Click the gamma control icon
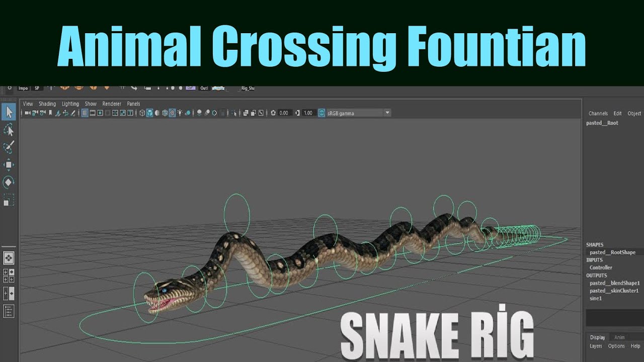Image resolution: width=644 pixels, height=362 pixels. pos(297,113)
